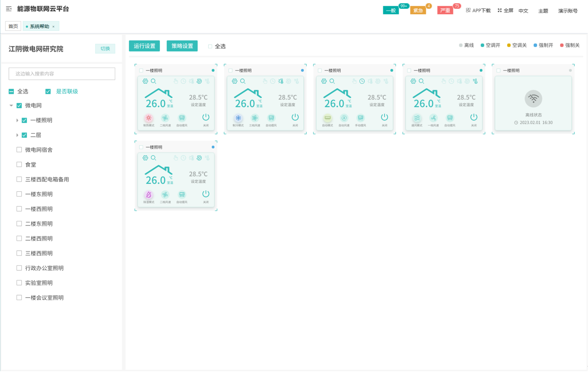Image resolution: width=588 pixels, height=372 pixels.
Task: Select the checkbox on the offline card
Action: tap(499, 71)
